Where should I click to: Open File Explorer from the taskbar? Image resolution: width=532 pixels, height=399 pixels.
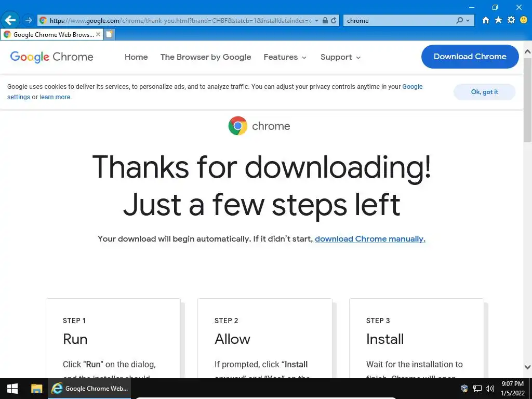click(37, 389)
